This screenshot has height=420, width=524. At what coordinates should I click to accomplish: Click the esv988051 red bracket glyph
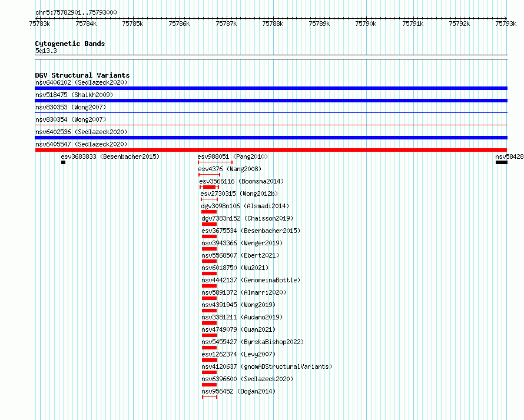(x=215, y=162)
